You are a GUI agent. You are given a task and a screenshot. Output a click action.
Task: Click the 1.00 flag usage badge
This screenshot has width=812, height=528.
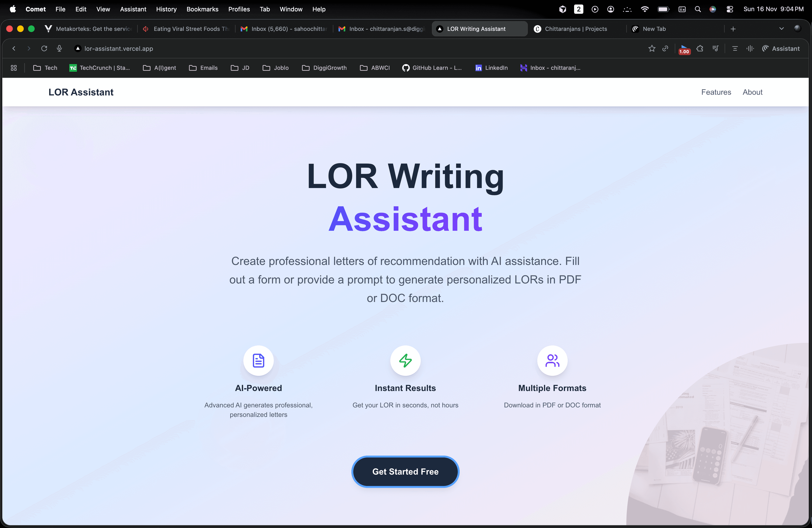[x=684, y=50]
